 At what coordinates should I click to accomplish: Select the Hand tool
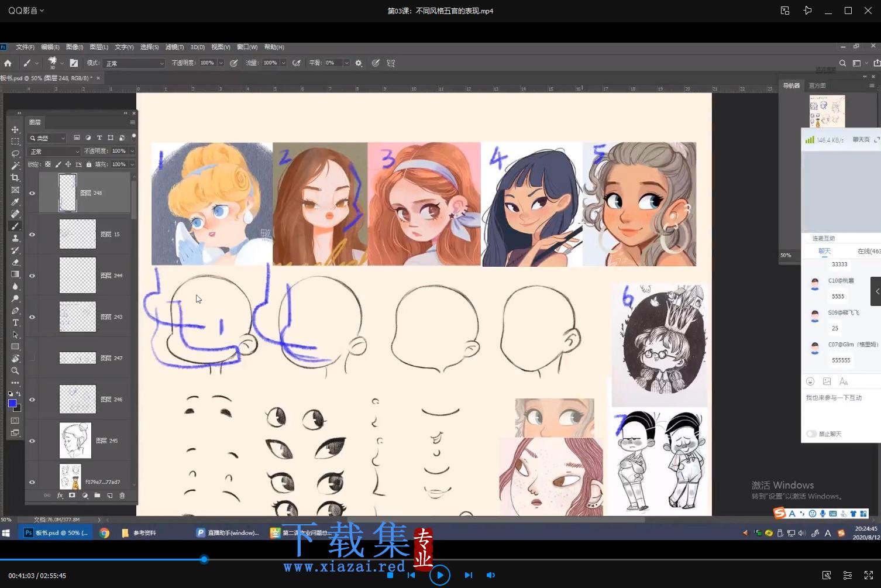tap(15, 359)
